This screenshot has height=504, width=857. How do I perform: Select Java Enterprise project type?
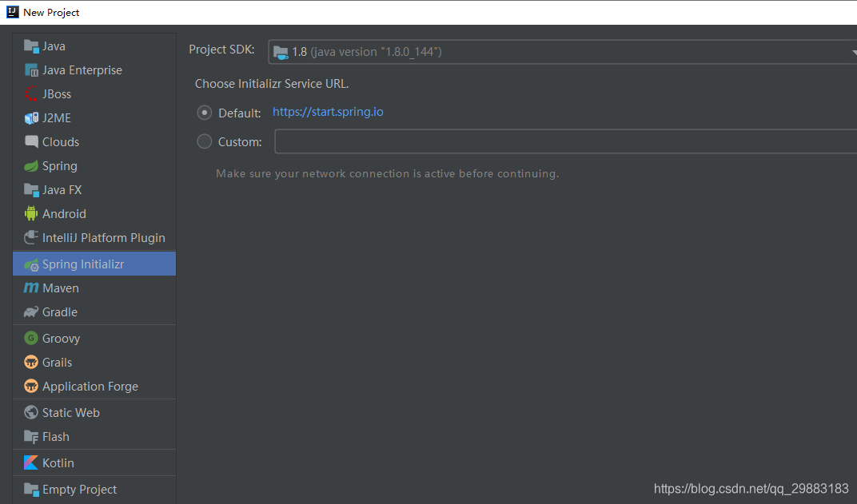pyautogui.click(x=94, y=70)
